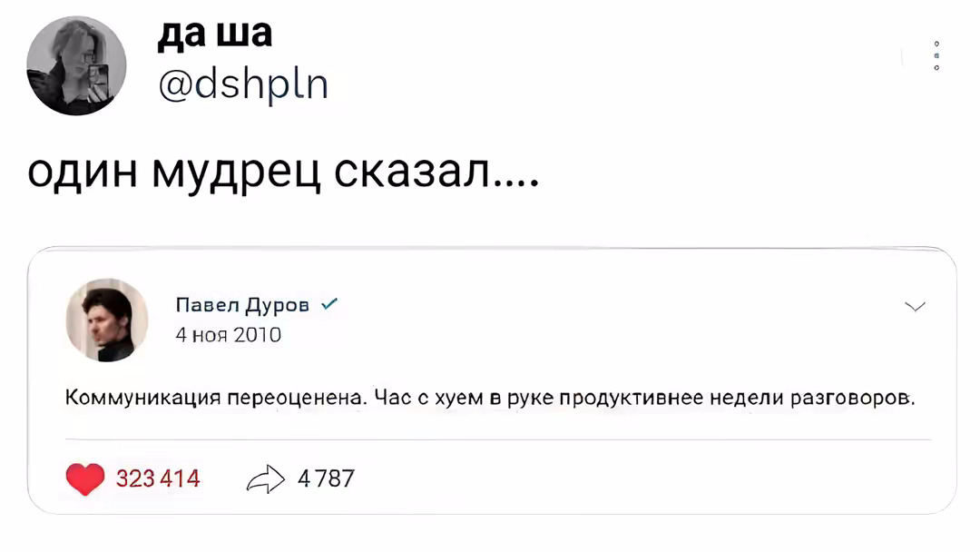Click the text один мудрец сказал
This screenshot has height=552, width=980.
pyautogui.click(x=283, y=171)
